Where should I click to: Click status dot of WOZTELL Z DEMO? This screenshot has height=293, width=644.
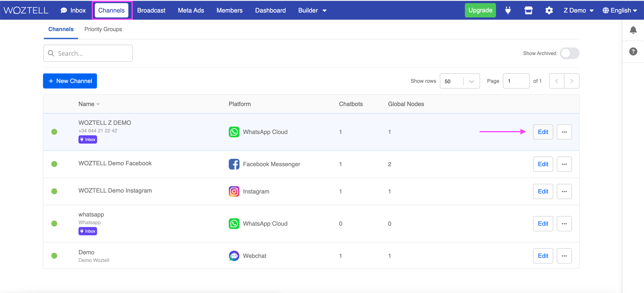54,132
